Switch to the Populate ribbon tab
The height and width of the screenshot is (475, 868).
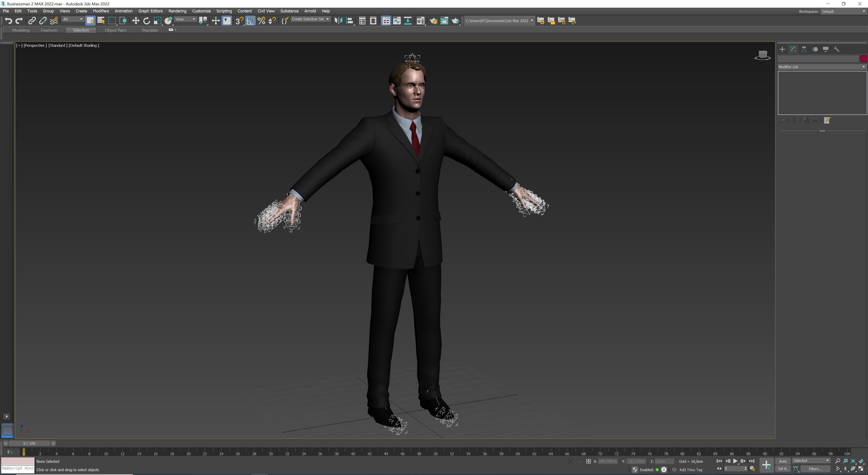pos(150,30)
